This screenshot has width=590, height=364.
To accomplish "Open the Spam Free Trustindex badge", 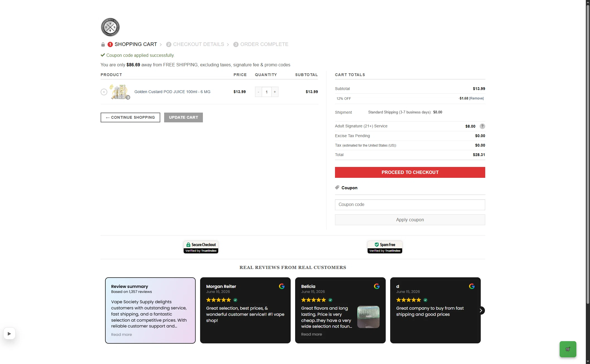I will coord(385,247).
